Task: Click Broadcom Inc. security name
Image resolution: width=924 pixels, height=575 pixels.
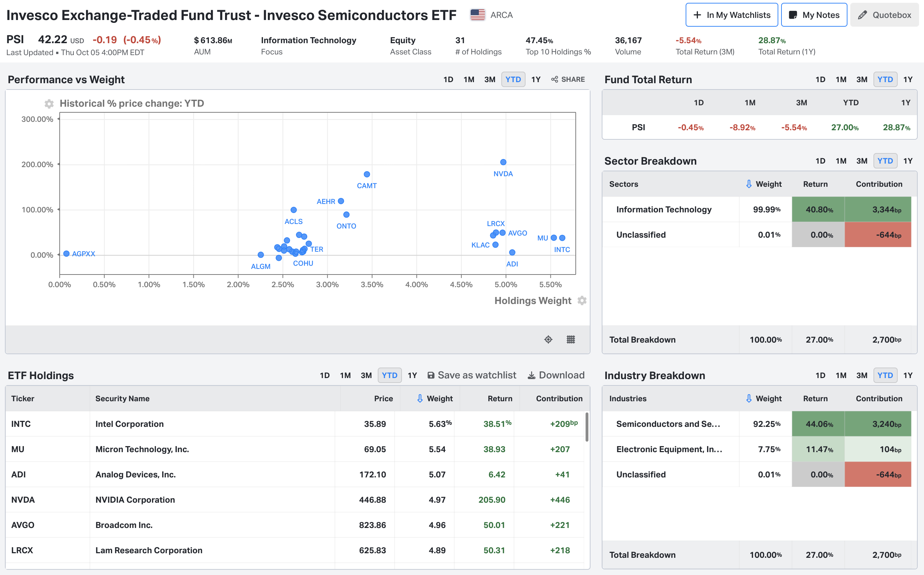Action: coord(124,525)
